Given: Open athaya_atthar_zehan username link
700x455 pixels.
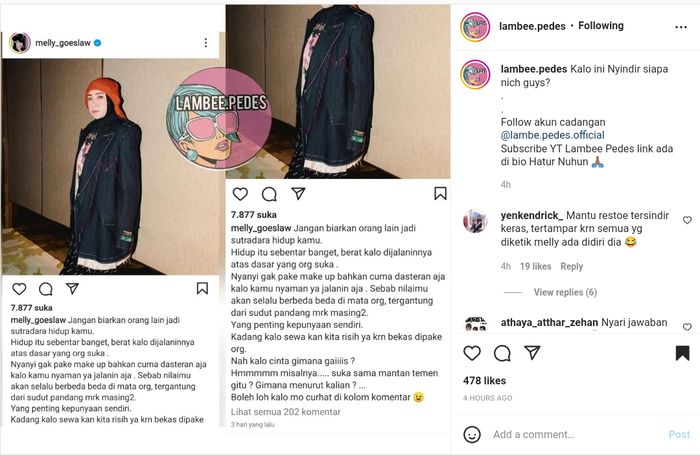Looking at the screenshot, I should pyautogui.click(x=549, y=322).
